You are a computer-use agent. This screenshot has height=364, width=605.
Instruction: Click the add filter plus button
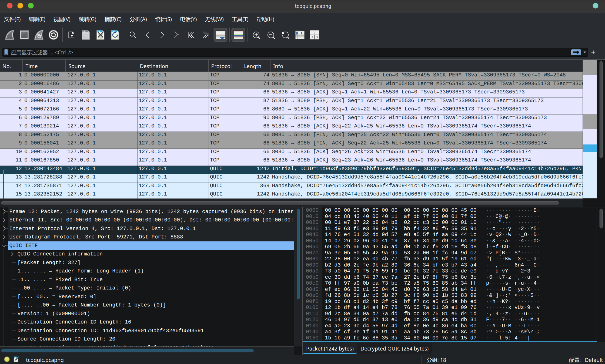(x=593, y=52)
